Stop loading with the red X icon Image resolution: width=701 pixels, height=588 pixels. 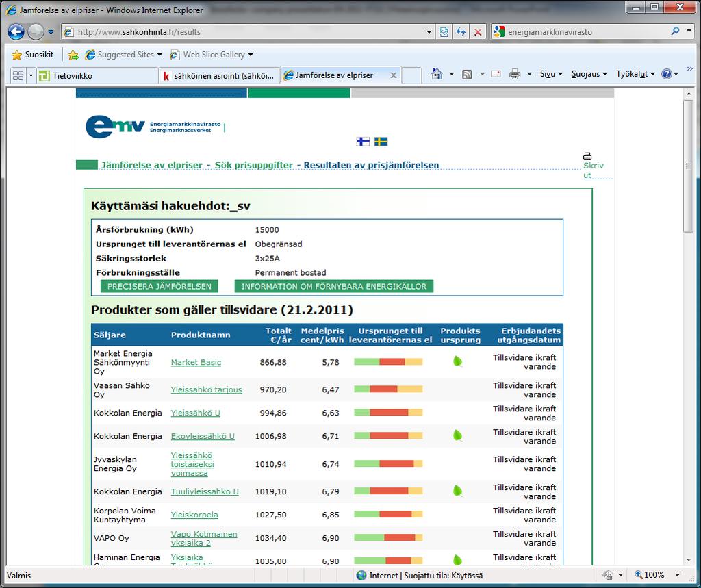(477, 31)
